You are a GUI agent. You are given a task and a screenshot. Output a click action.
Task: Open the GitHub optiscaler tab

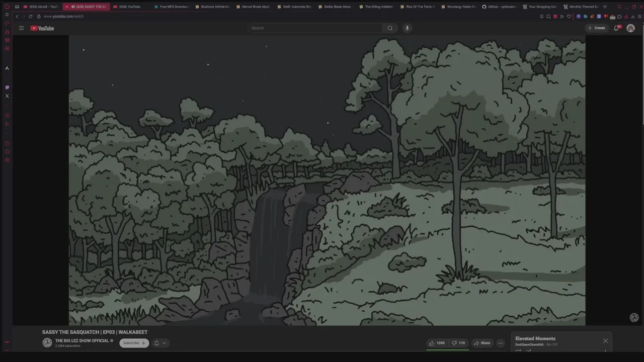499,7
